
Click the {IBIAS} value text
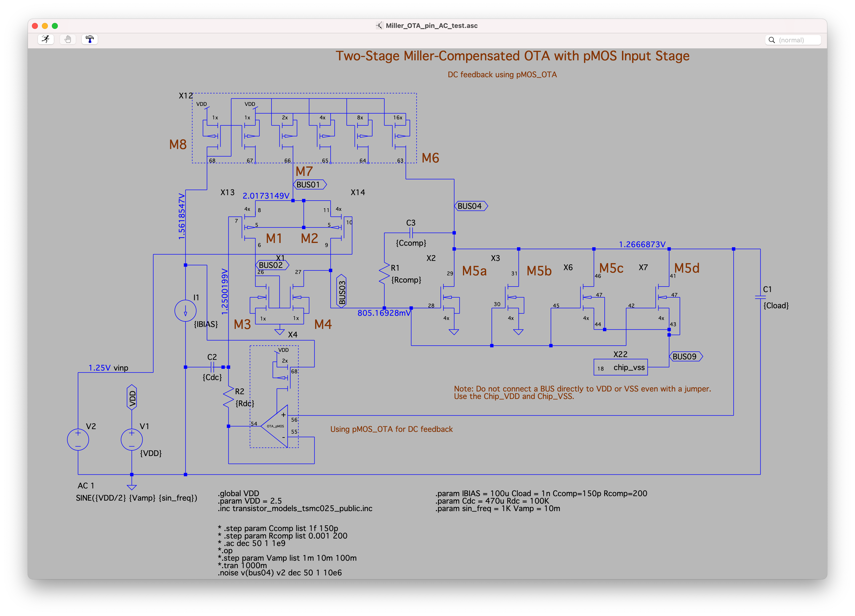tap(206, 324)
